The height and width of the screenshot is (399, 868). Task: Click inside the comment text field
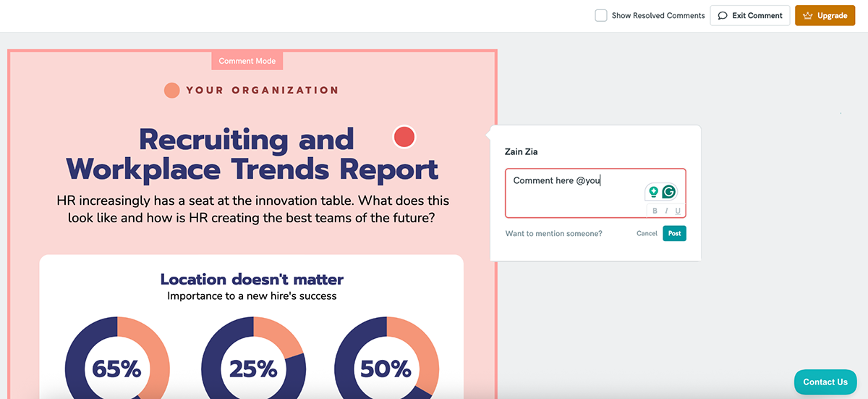tap(595, 193)
